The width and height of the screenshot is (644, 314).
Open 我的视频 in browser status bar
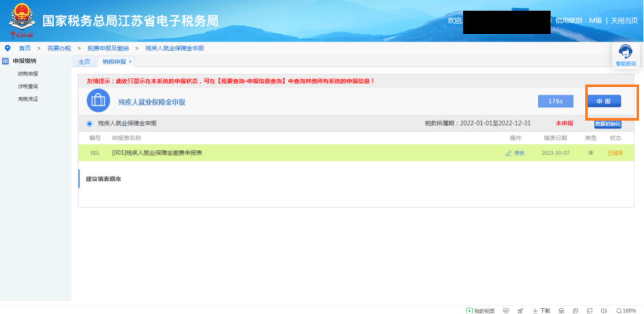480,310
